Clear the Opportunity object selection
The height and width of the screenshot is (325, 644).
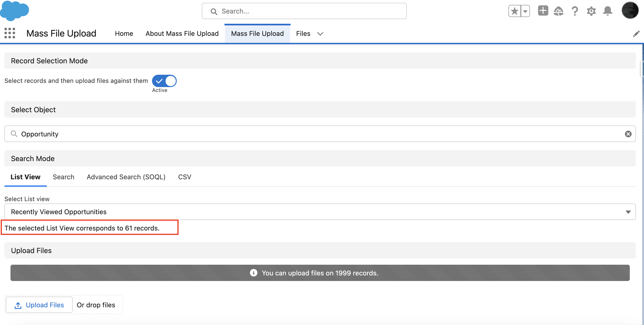[x=628, y=134]
